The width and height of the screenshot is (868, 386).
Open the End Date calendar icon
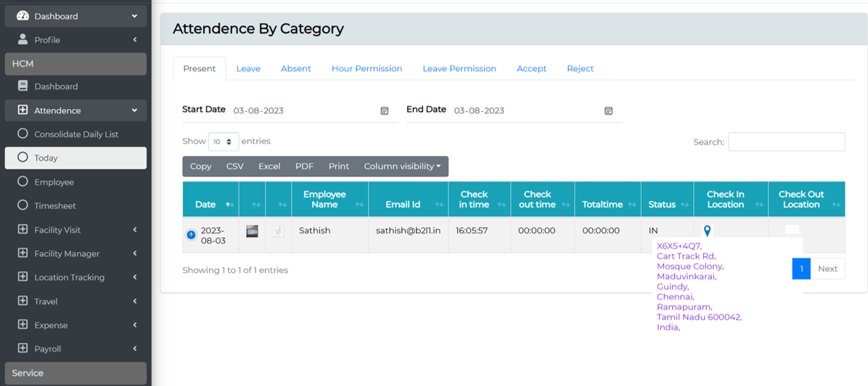point(608,111)
